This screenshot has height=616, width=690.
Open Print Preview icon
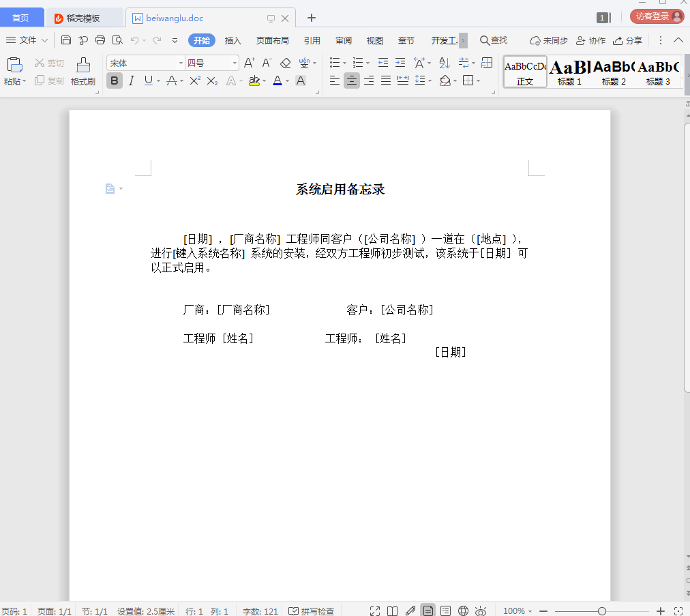click(x=117, y=40)
